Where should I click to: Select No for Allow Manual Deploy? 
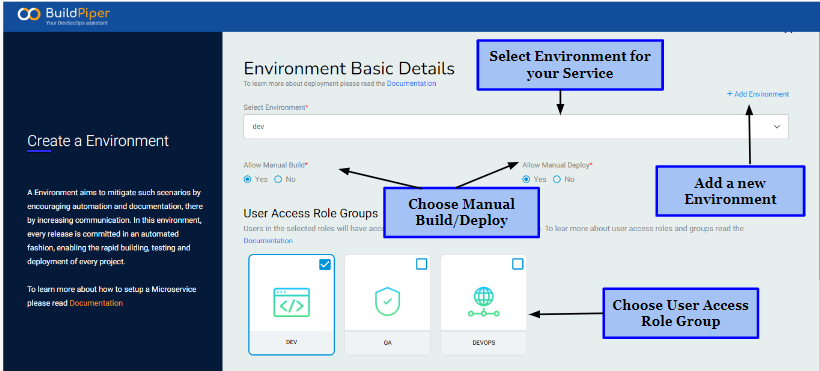pyautogui.click(x=556, y=179)
